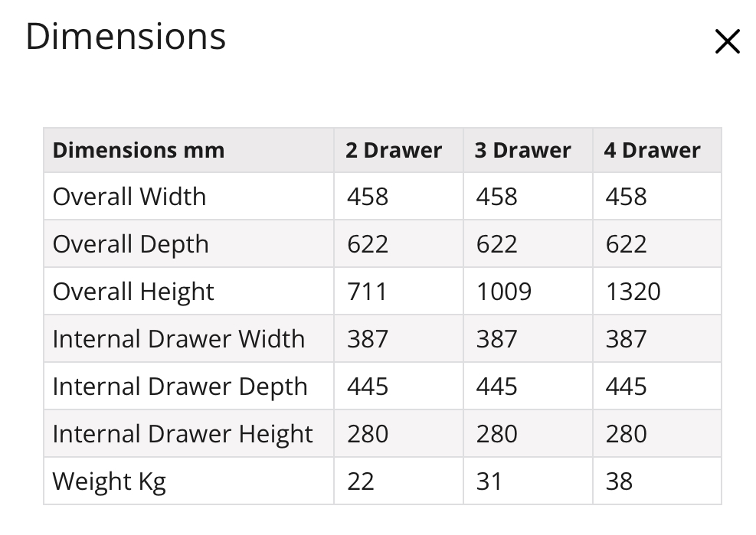Close the Dimensions popup with the X
This screenshot has height=535, width=756.
coord(727,41)
